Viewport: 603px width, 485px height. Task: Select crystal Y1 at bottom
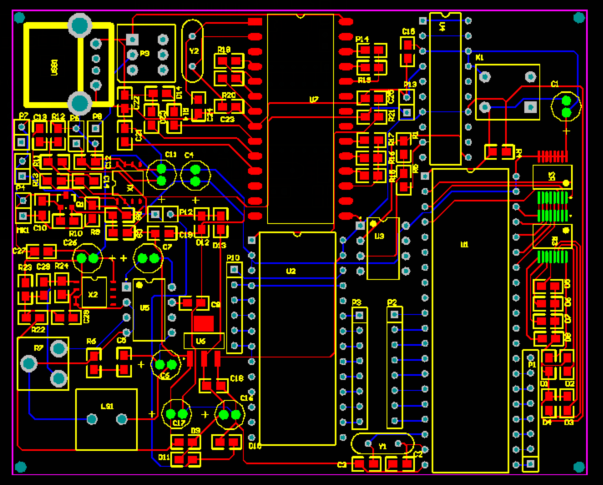click(x=382, y=445)
